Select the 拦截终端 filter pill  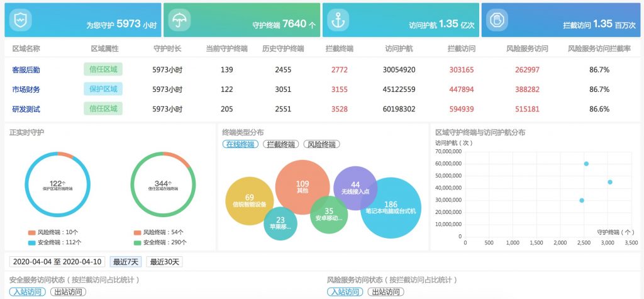pos(281,144)
